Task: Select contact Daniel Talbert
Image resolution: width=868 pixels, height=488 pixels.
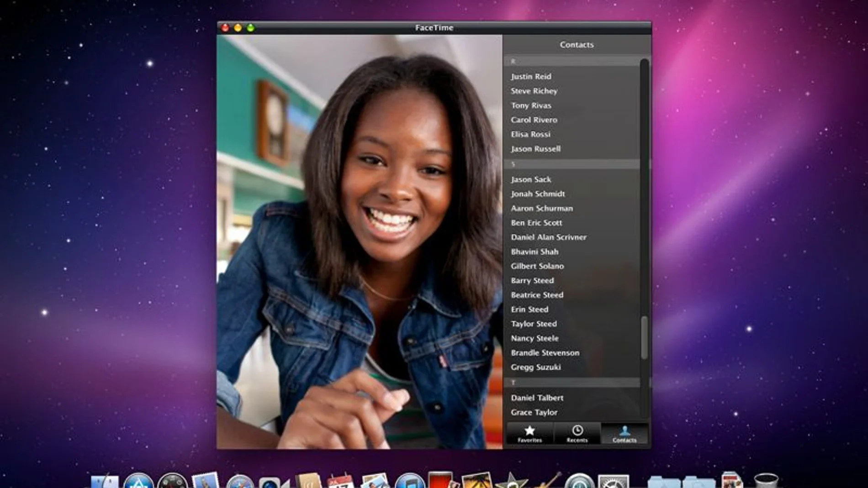Action: pyautogui.click(x=537, y=398)
